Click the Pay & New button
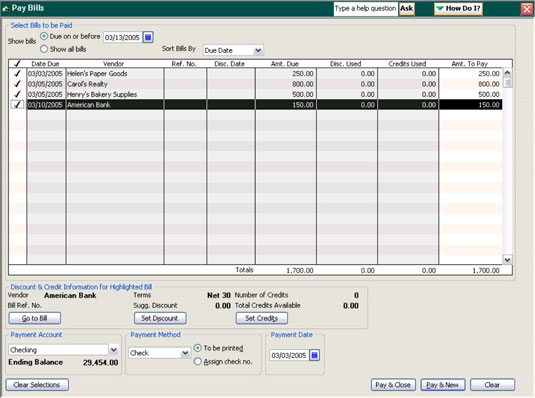Image resolution: width=535 pixels, height=398 pixels. point(443,385)
